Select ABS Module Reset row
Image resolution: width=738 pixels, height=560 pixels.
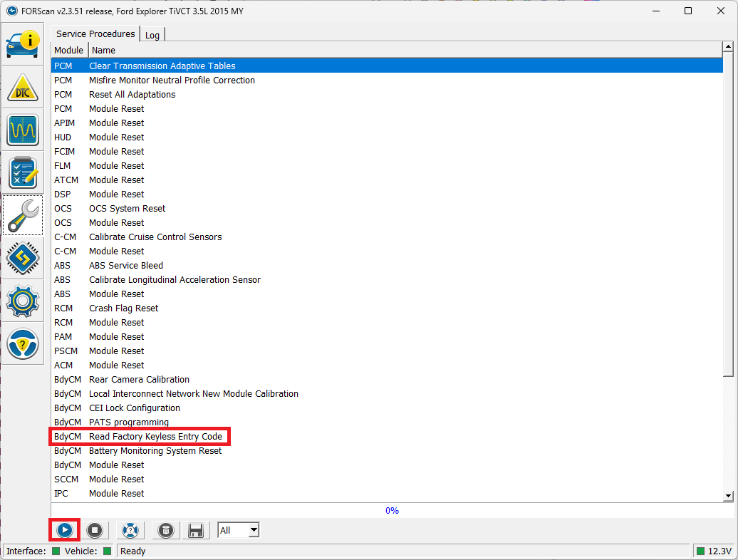387,294
